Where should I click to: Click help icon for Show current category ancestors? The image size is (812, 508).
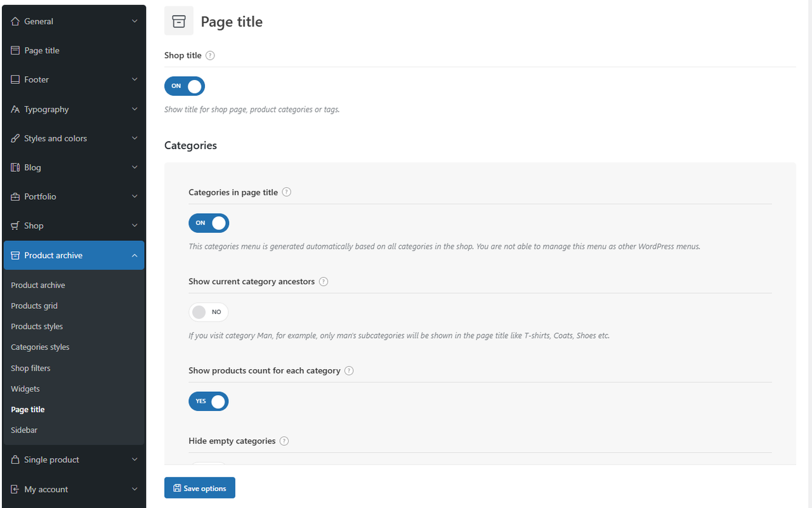pyautogui.click(x=324, y=282)
